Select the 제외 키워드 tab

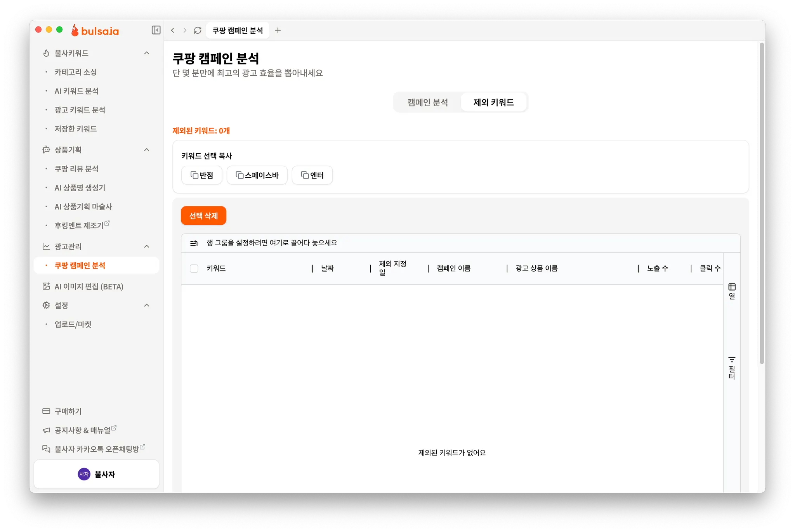[493, 102]
